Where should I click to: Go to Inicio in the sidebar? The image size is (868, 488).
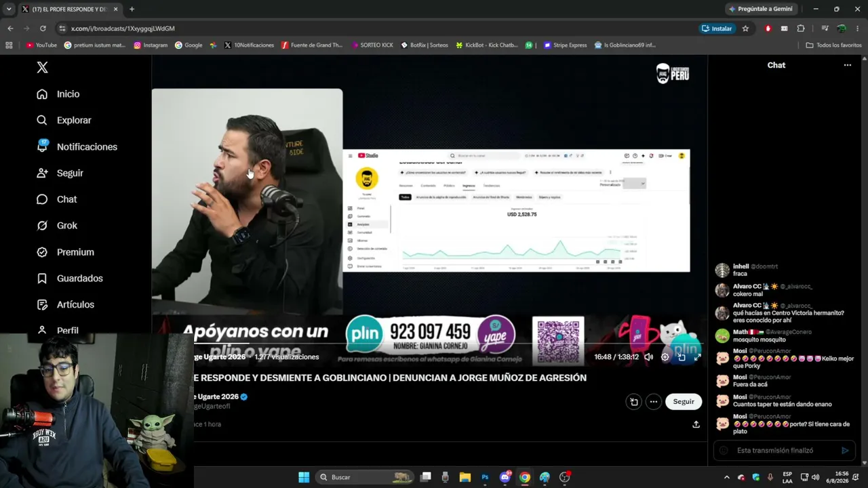(58, 94)
